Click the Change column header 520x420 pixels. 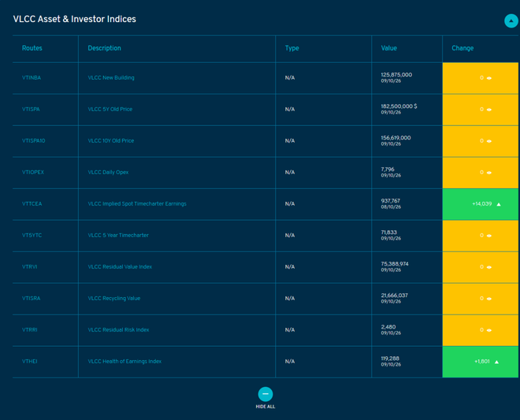pos(462,48)
